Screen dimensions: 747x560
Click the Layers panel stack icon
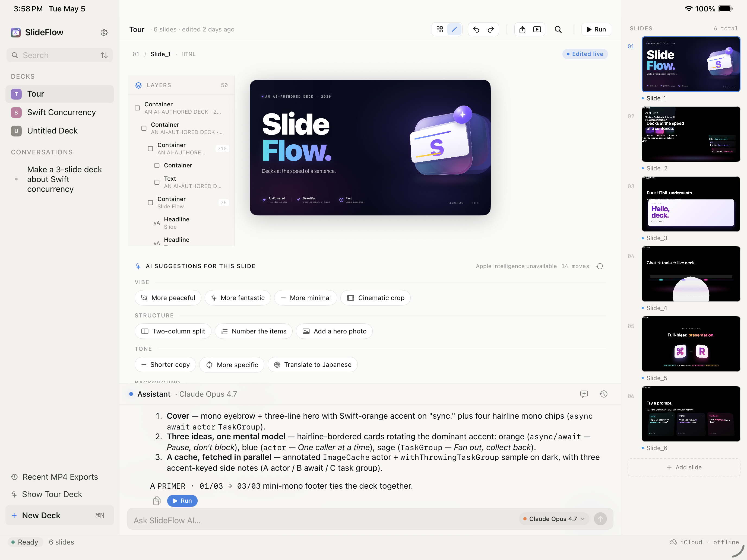coord(138,85)
